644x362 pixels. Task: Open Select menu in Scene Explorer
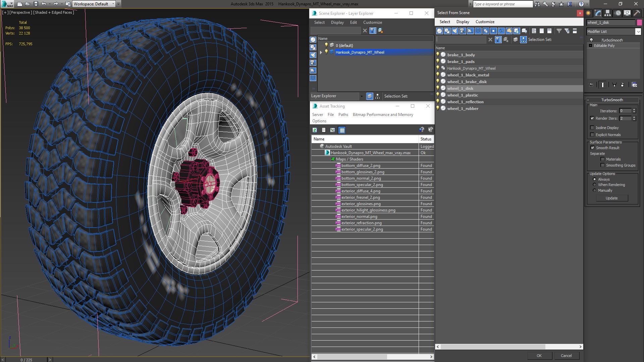319,22
